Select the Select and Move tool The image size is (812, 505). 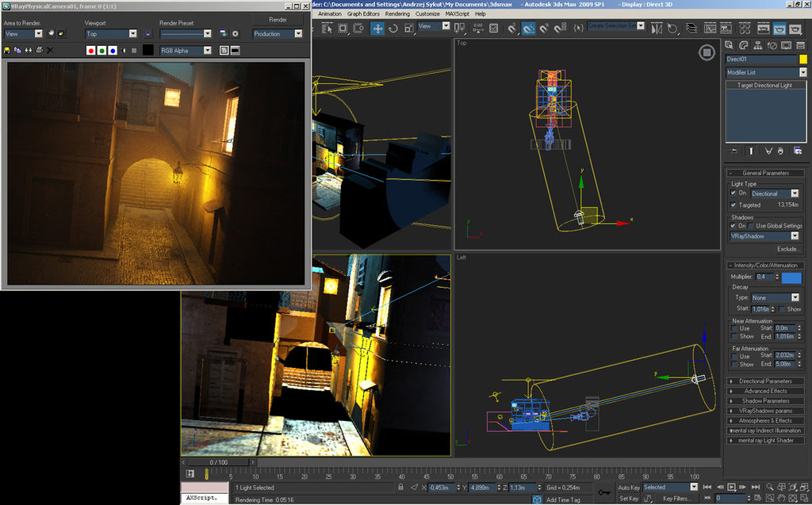[377, 29]
